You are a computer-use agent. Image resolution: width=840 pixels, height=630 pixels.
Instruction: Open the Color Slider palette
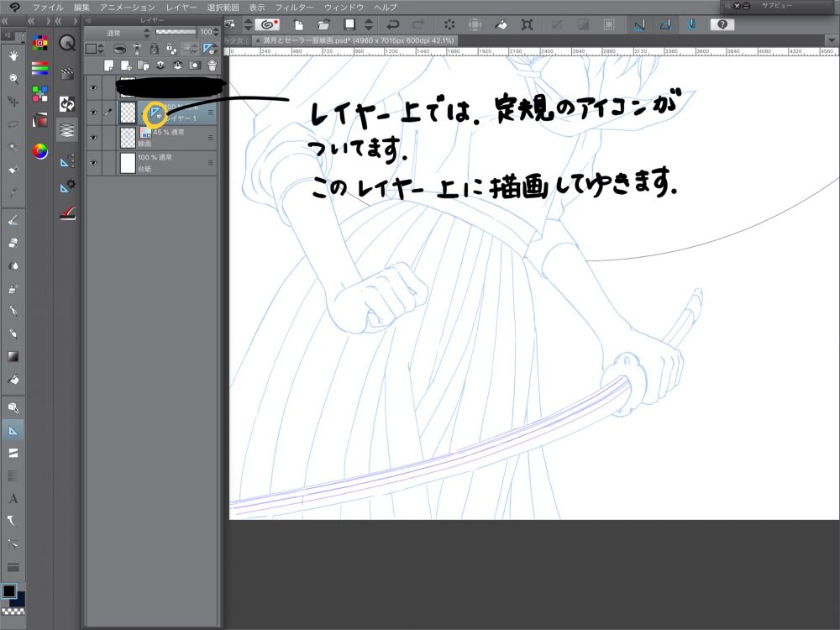(x=39, y=68)
